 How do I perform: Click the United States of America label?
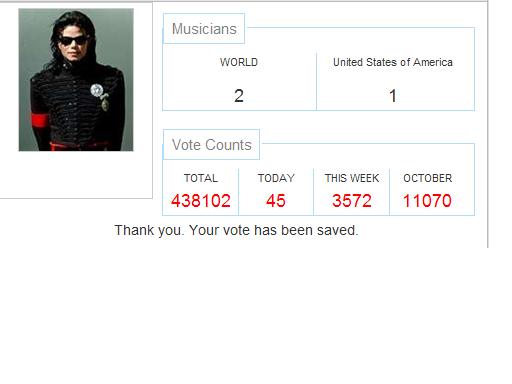pyautogui.click(x=393, y=62)
